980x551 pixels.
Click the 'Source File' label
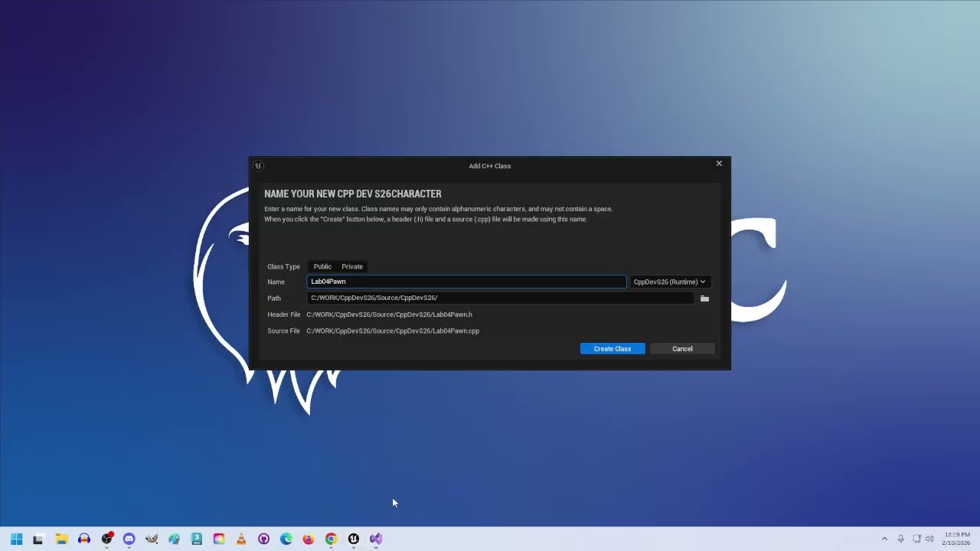[283, 331]
